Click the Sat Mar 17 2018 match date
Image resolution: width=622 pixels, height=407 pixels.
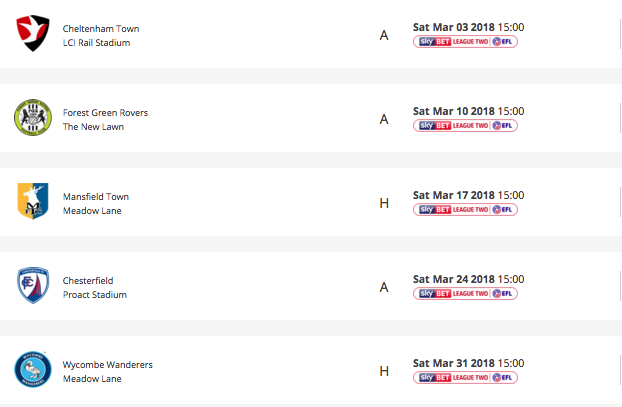coord(468,195)
